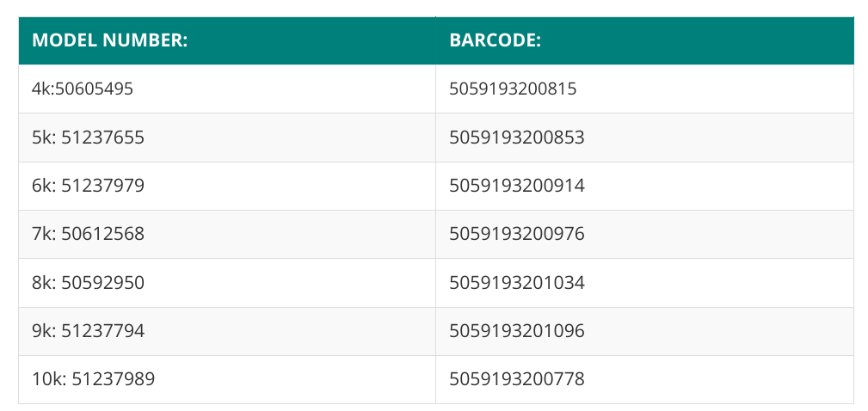Click barcode 5059193201034
The height and width of the screenshot is (411, 868).
[x=516, y=283]
